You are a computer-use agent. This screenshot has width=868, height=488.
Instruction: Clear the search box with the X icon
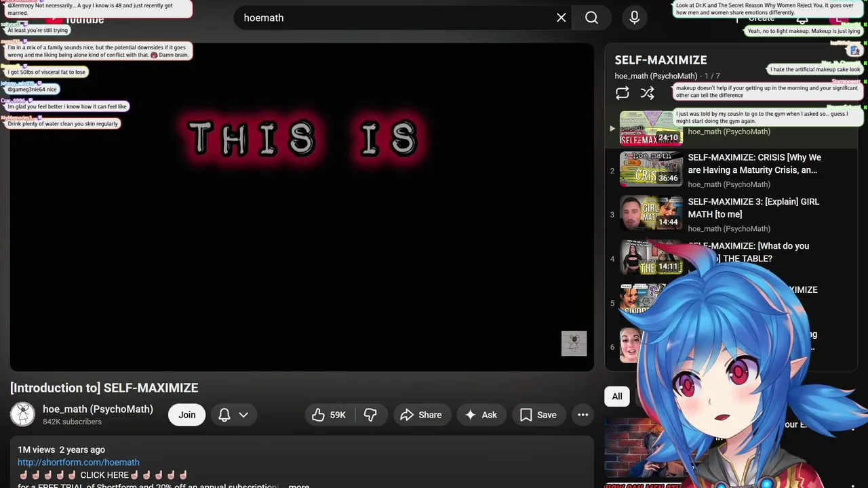pos(561,18)
